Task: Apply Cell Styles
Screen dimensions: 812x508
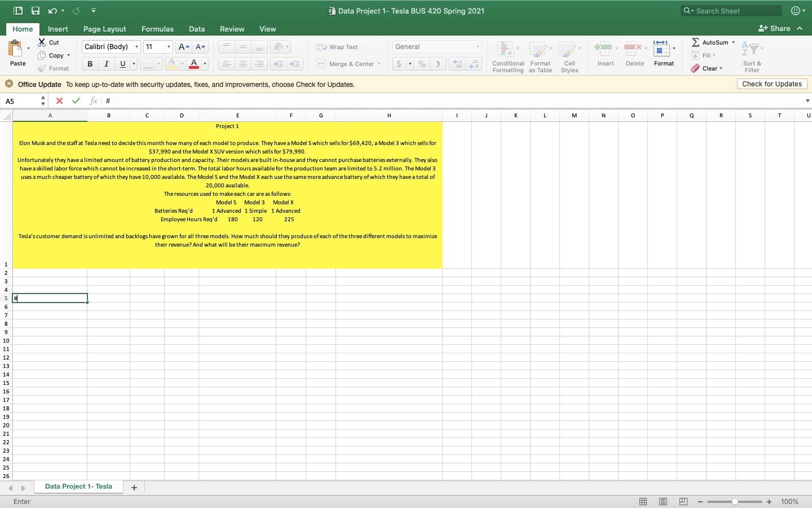Action: click(x=569, y=54)
